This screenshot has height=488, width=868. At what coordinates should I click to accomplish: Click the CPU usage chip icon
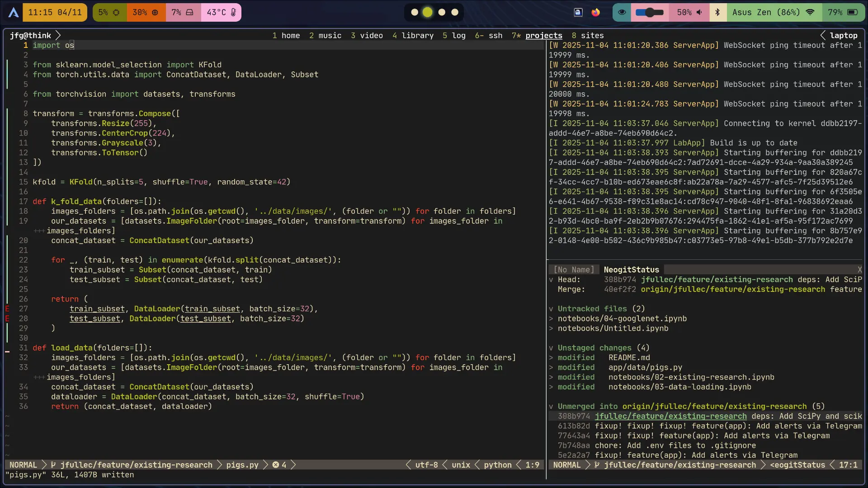click(x=116, y=13)
